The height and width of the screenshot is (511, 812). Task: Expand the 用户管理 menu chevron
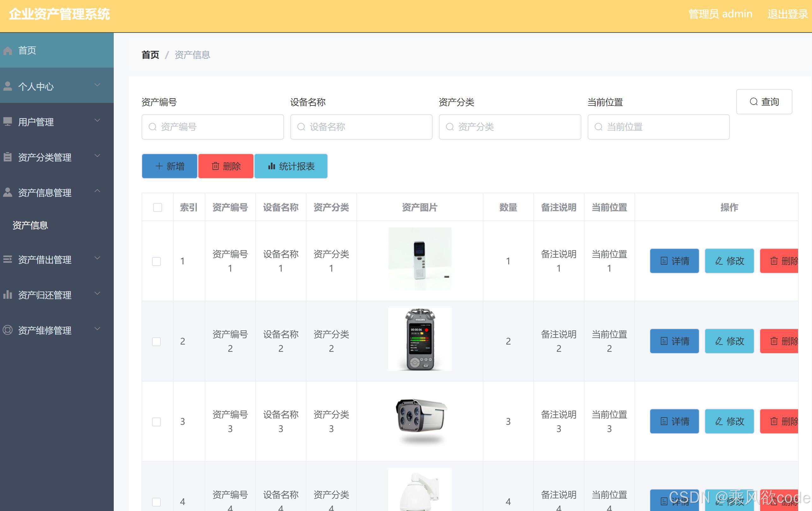[97, 120]
